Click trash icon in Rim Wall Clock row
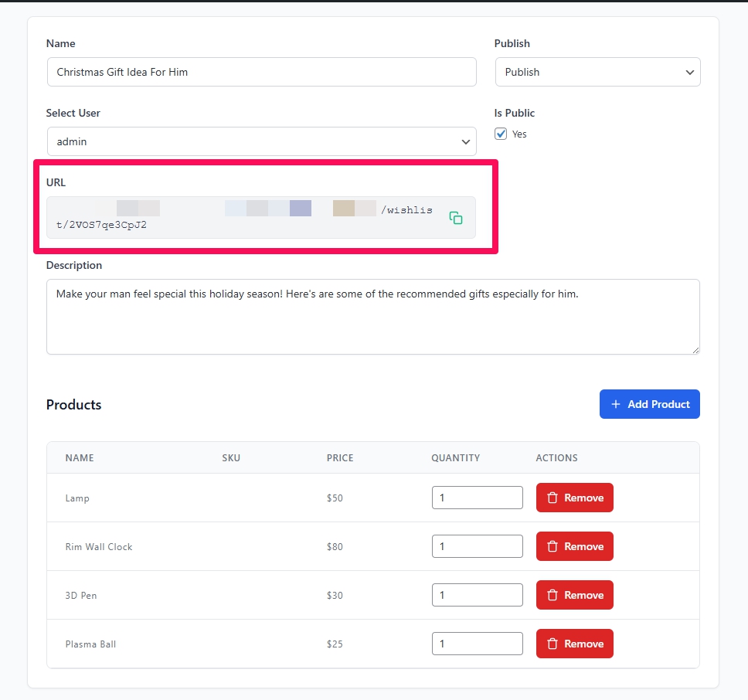This screenshot has width=748, height=700. (552, 547)
